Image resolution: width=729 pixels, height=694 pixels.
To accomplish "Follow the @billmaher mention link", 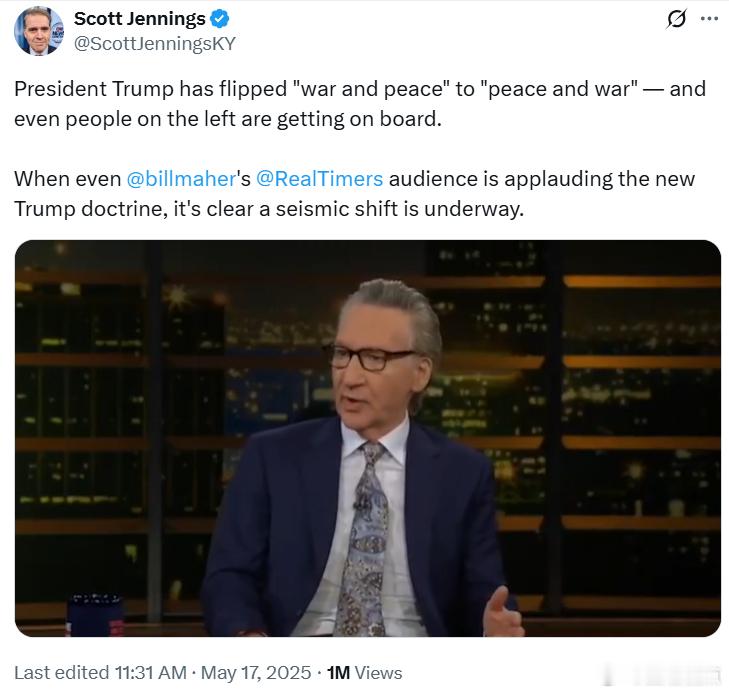I will [181, 179].
